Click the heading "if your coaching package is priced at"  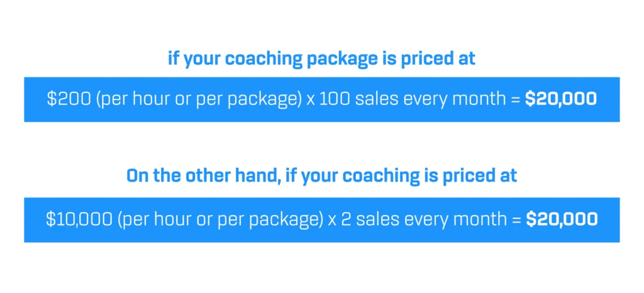[321, 58]
